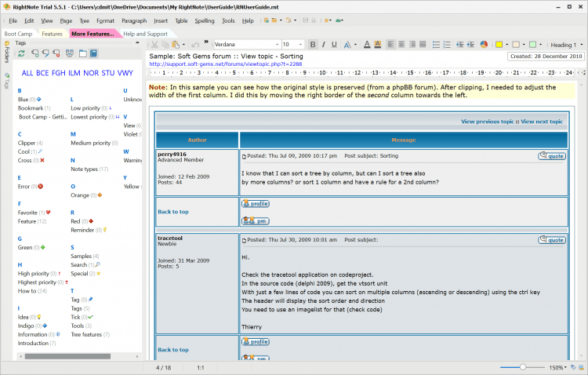The height and width of the screenshot is (375, 588).
Task: Click the pie chart color icon
Action: click(485, 45)
